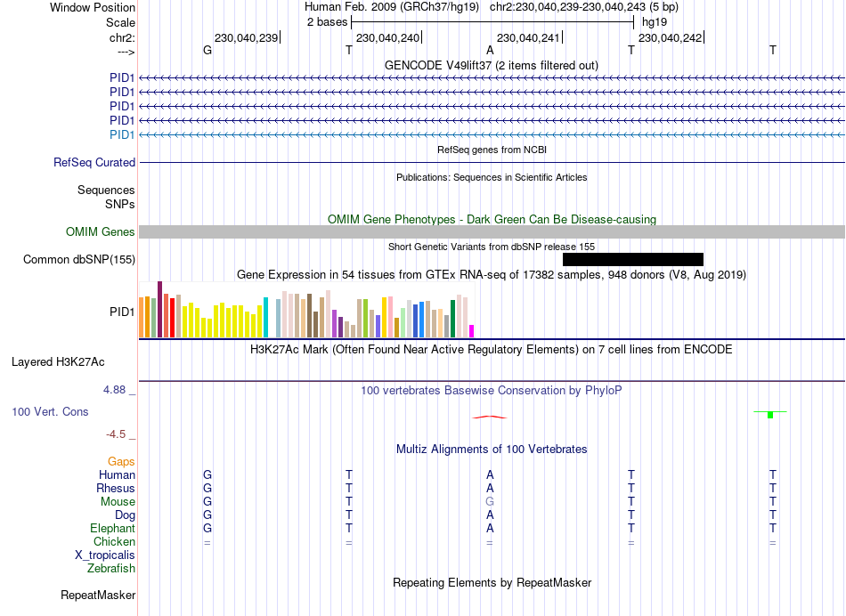Click the ---> strand direction arrow

[126, 52]
